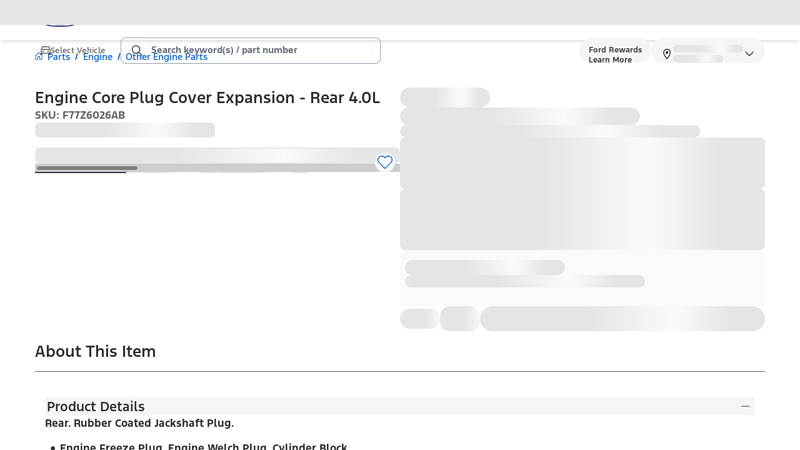Image resolution: width=800 pixels, height=450 pixels.
Task: Click the home breadcrumb icon
Action: pos(39,57)
